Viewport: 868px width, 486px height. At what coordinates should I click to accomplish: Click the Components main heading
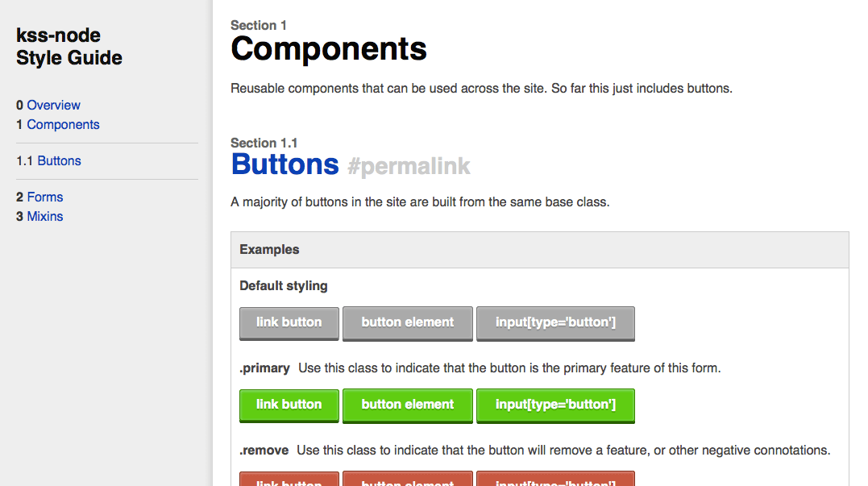(329, 49)
